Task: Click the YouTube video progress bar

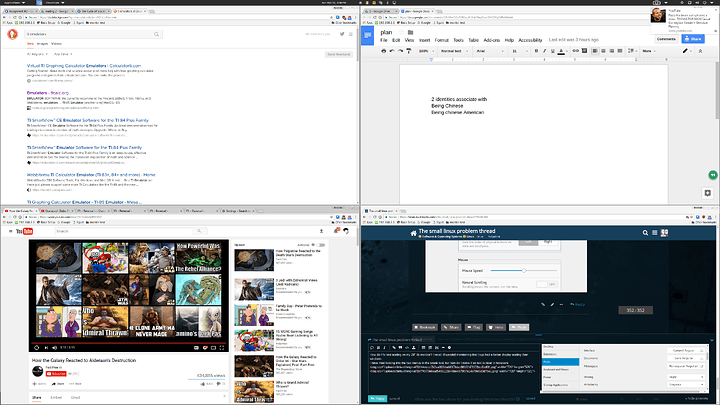Action: 129,343
